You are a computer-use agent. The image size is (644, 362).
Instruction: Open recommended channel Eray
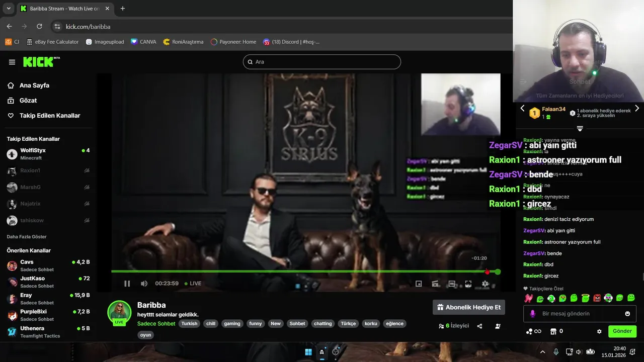48,299
